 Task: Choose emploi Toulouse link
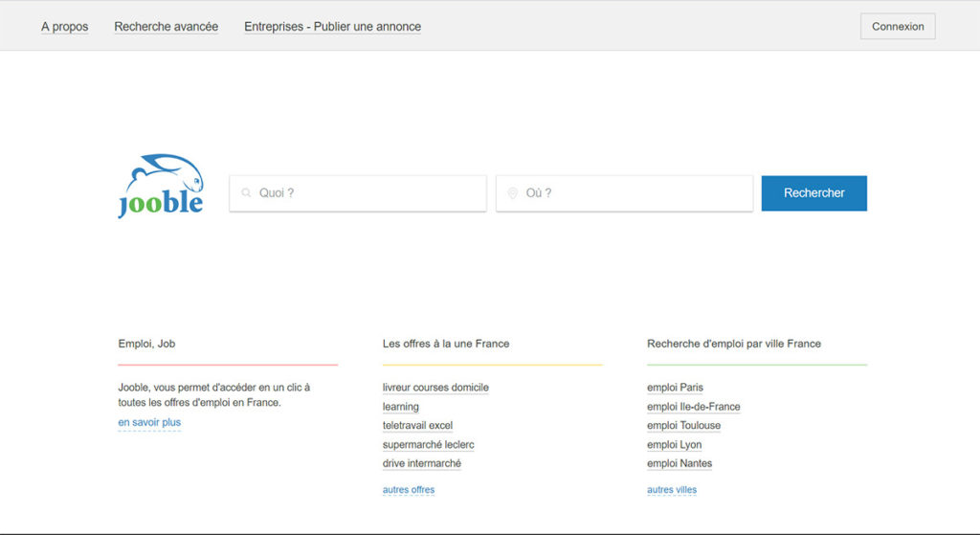click(x=683, y=426)
